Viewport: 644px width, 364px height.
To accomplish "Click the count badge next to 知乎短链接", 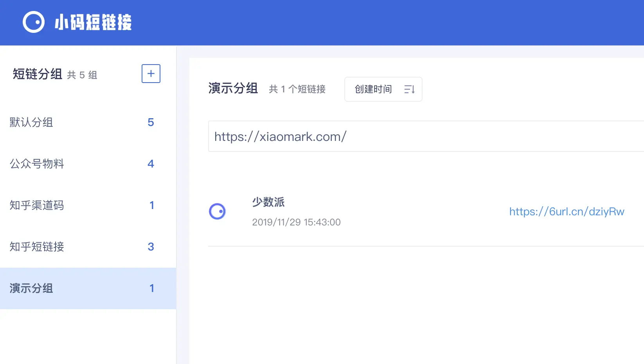I will click(x=151, y=247).
